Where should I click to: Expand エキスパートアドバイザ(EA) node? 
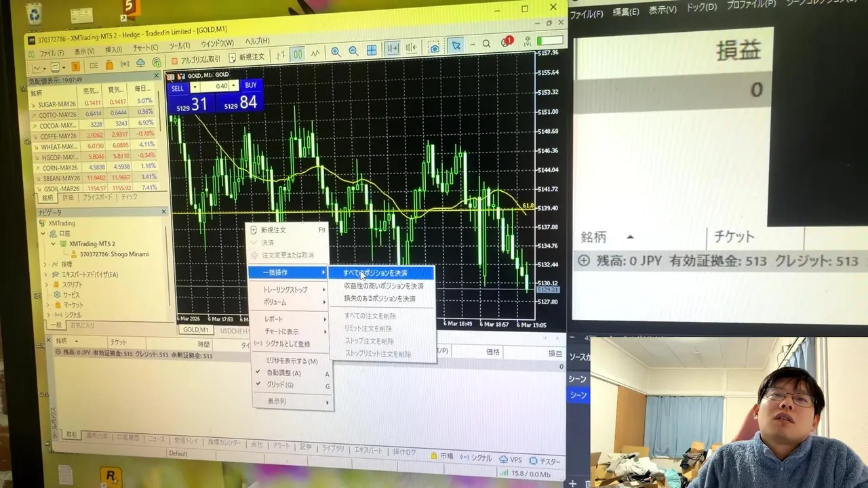46,274
